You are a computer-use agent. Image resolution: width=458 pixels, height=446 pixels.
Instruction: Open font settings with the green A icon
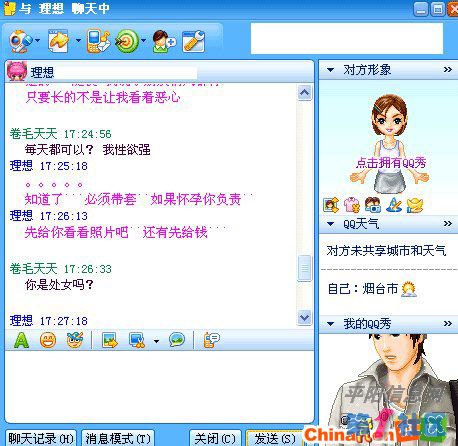(22, 340)
